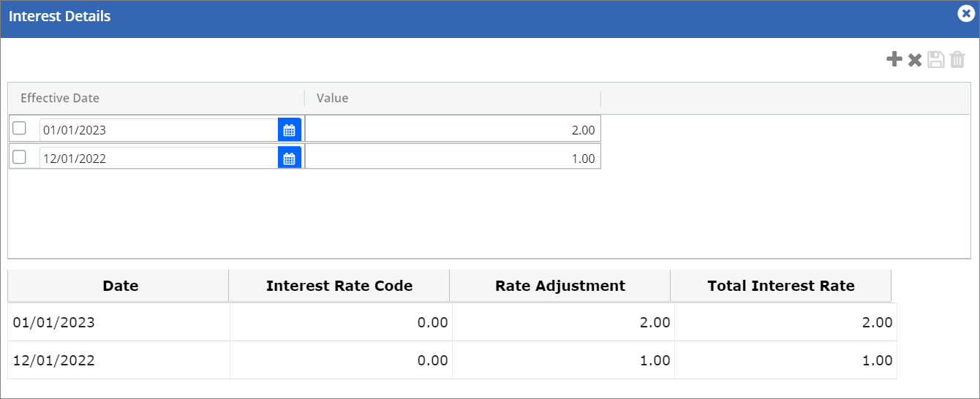980x399 pixels.
Task: Sort by Effective Date column header
Action: click(x=60, y=98)
